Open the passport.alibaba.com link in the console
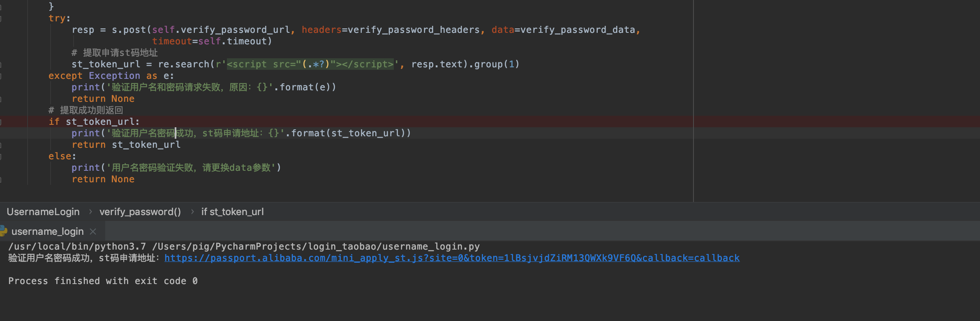This screenshot has width=980, height=321. pos(452,258)
